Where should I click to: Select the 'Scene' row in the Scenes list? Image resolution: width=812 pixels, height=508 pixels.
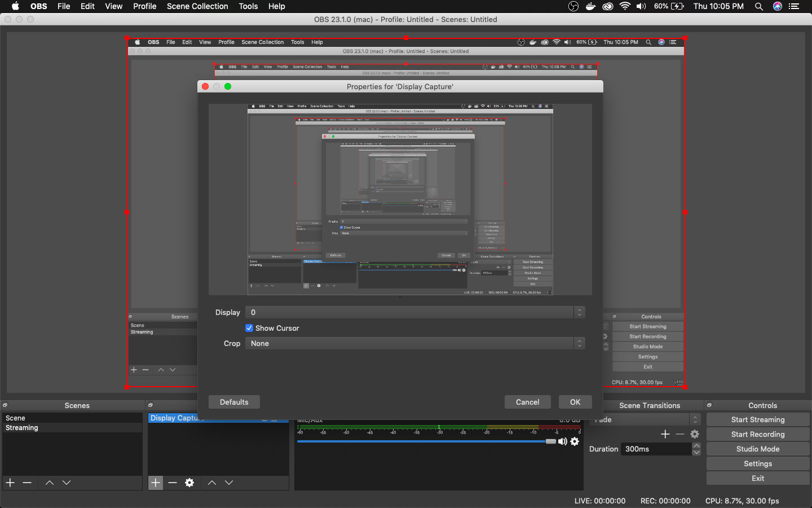point(72,418)
